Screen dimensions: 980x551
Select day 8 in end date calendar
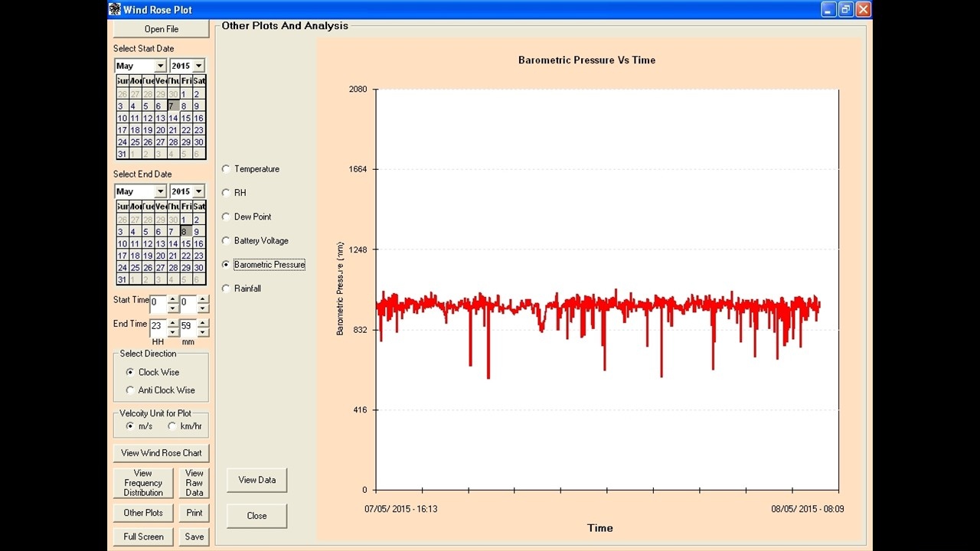(x=186, y=232)
